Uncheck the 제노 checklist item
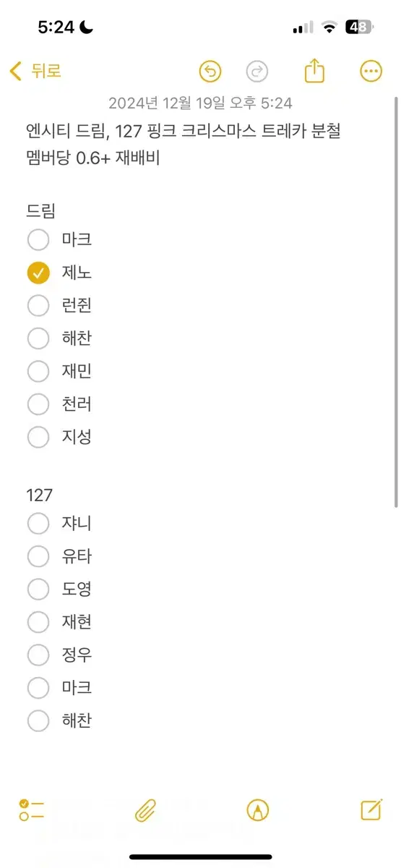 click(38, 273)
